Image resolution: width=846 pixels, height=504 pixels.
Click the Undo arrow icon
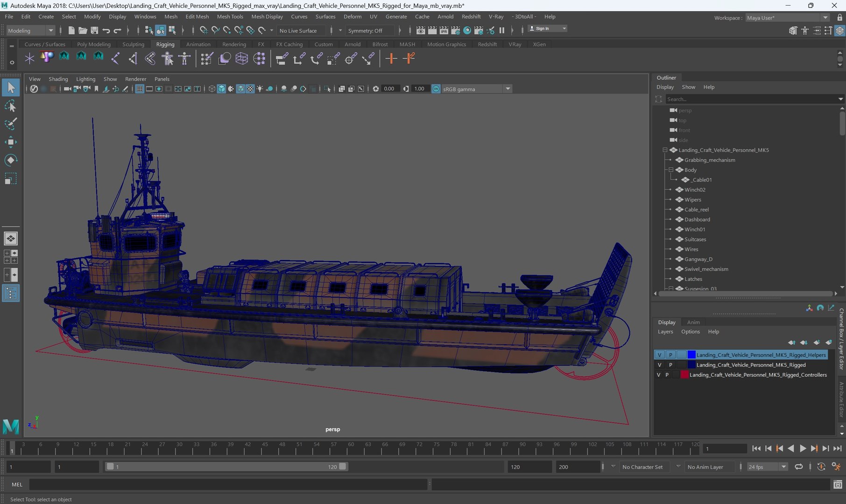click(x=106, y=30)
